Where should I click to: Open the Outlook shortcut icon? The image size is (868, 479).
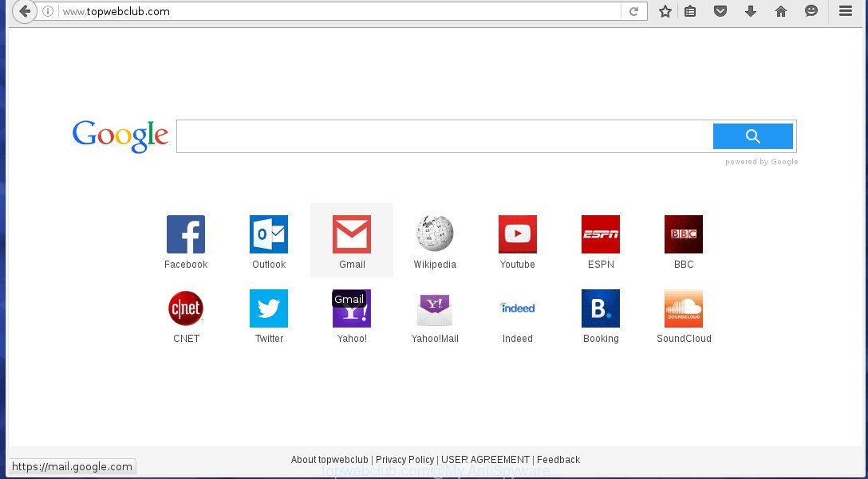pyautogui.click(x=269, y=234)
